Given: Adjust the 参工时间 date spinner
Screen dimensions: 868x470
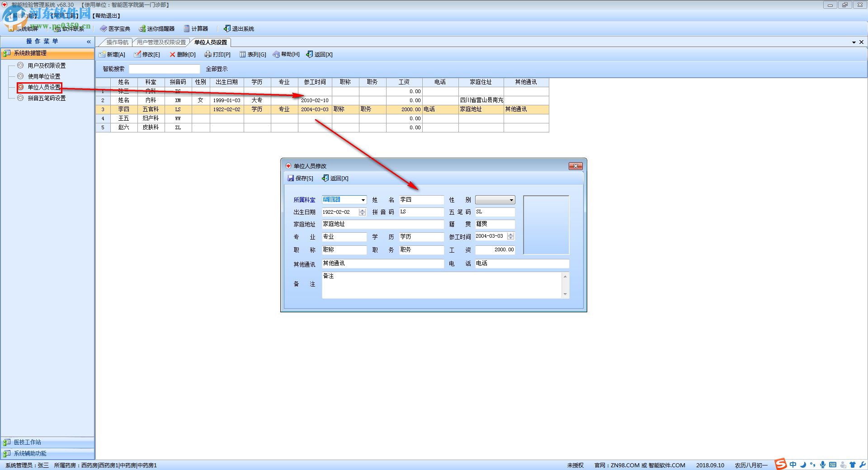Looking at the screenshot, I should (x=511, y=236).
